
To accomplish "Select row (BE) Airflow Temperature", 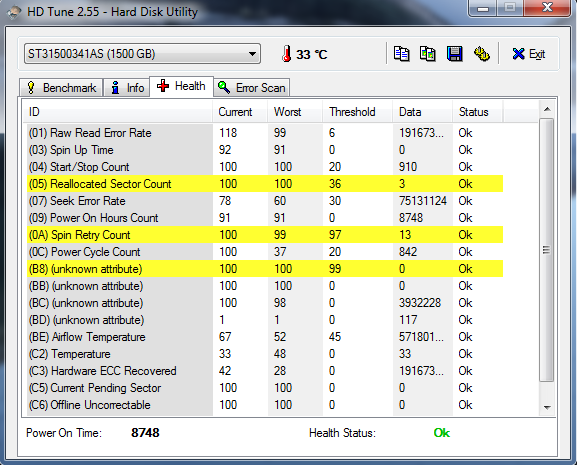I will 265,337.
